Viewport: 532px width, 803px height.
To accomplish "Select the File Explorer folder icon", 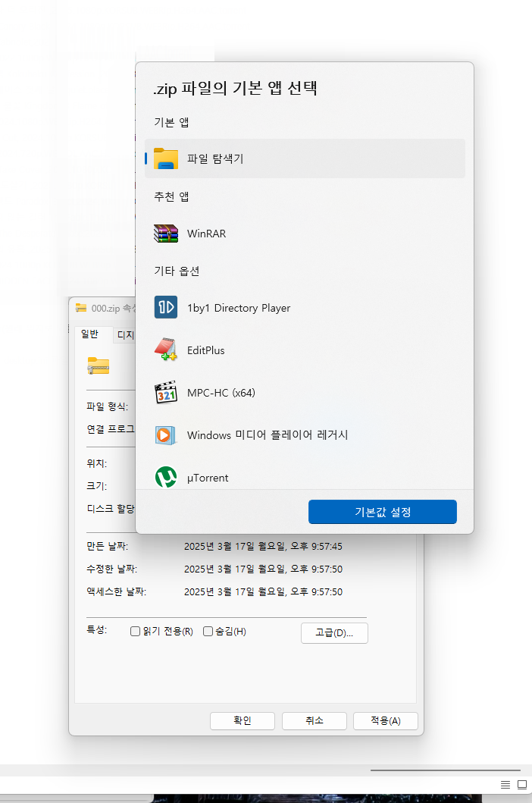I will (166, 158).
